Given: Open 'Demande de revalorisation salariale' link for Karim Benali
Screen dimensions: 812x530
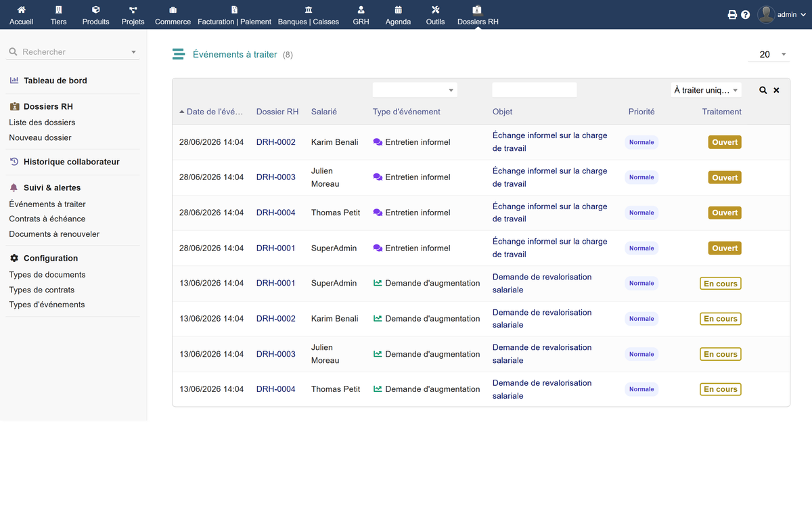Looking at the screenshot, I should (x=542, y=319).
